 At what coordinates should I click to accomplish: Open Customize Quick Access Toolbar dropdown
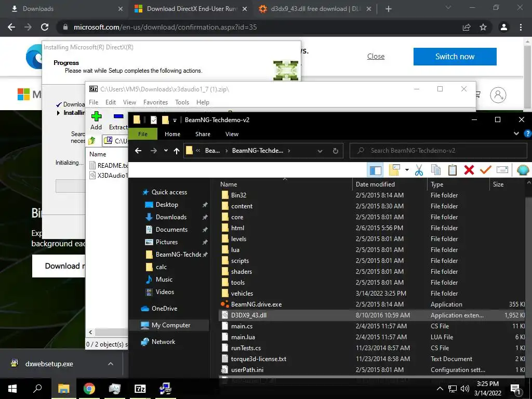tap(175, 120)
